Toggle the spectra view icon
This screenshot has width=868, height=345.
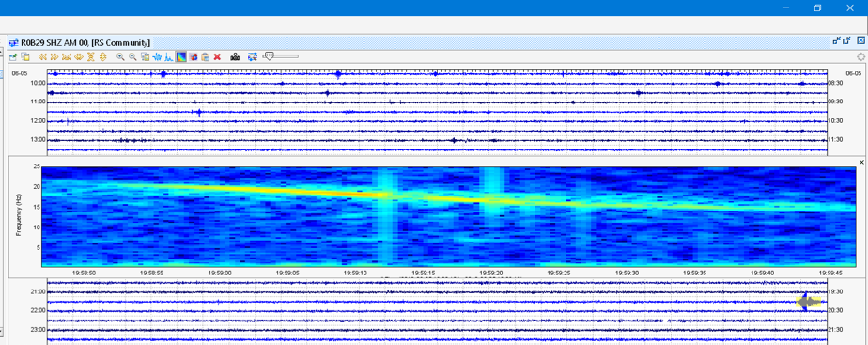click(x=168, y=56)
